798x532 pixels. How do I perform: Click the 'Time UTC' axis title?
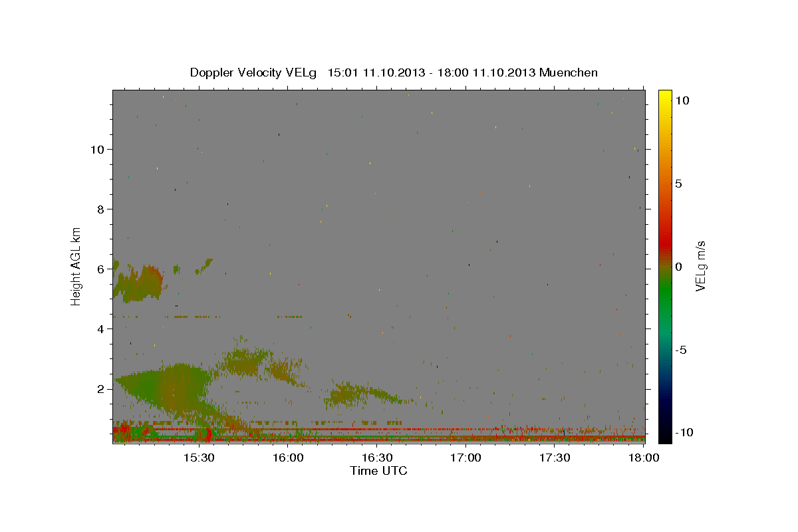click(x=378, y=471)
